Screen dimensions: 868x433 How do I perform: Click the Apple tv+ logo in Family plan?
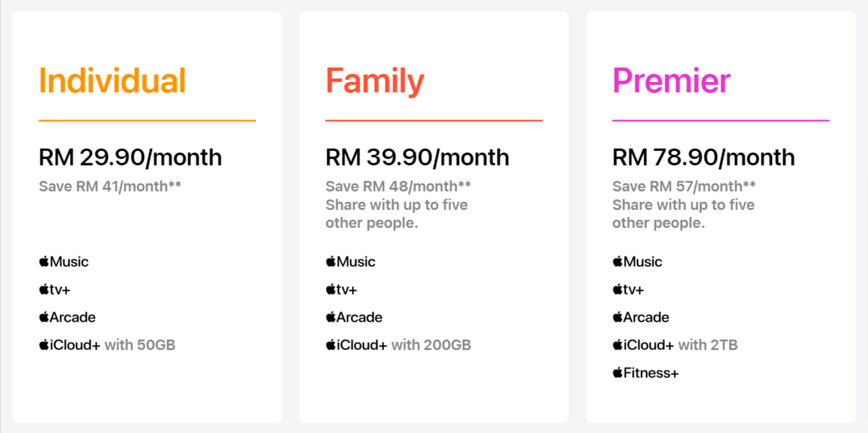click(x=341, y=289)
